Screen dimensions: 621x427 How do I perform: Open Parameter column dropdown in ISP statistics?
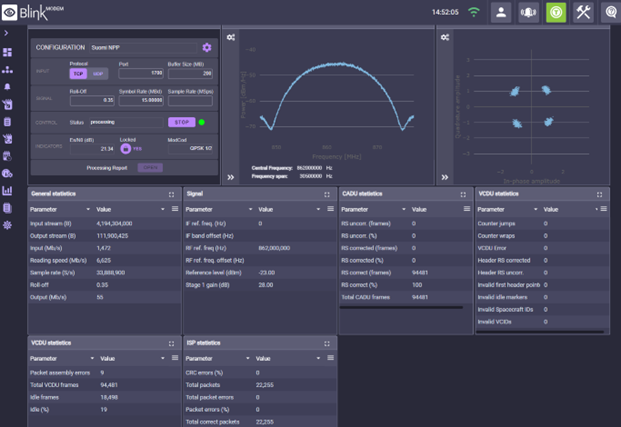coord(248,358)
